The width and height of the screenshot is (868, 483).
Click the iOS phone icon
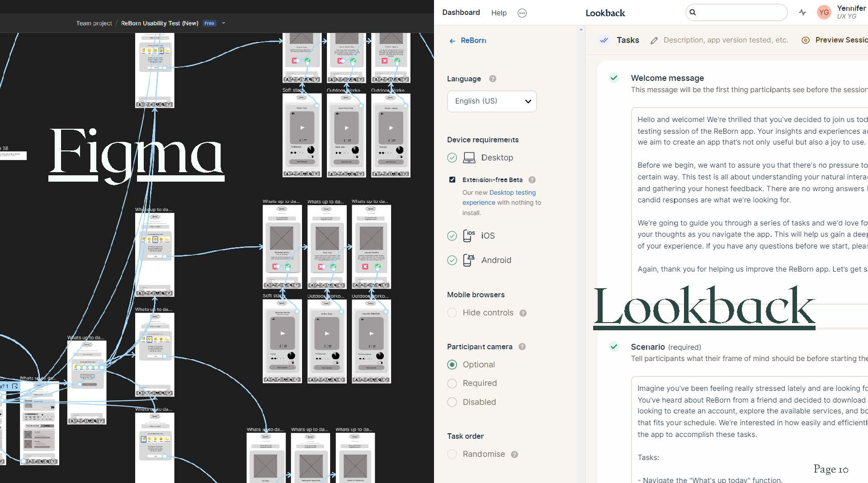pyautogui.click(x=469, y=236)
